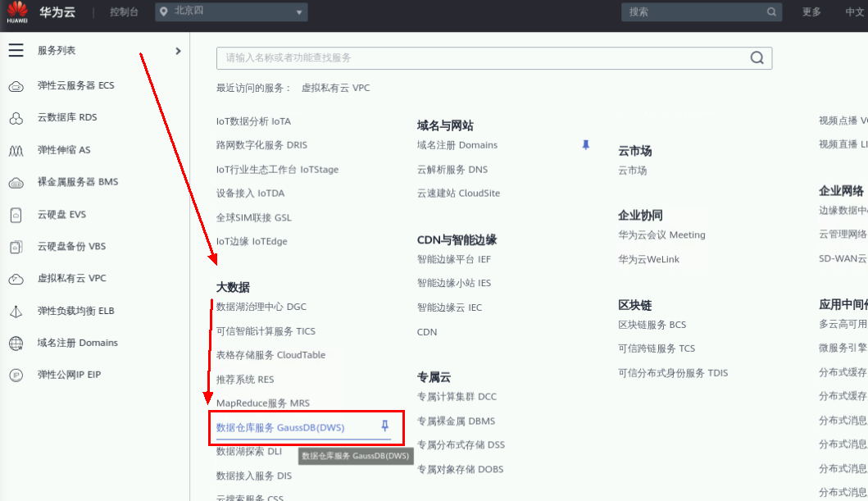The width and height of the screenshot is (868, 501).
Task: Pin the 数据仓库服务 GaussDB(DWS) service
Action: [x=384, y=426]
